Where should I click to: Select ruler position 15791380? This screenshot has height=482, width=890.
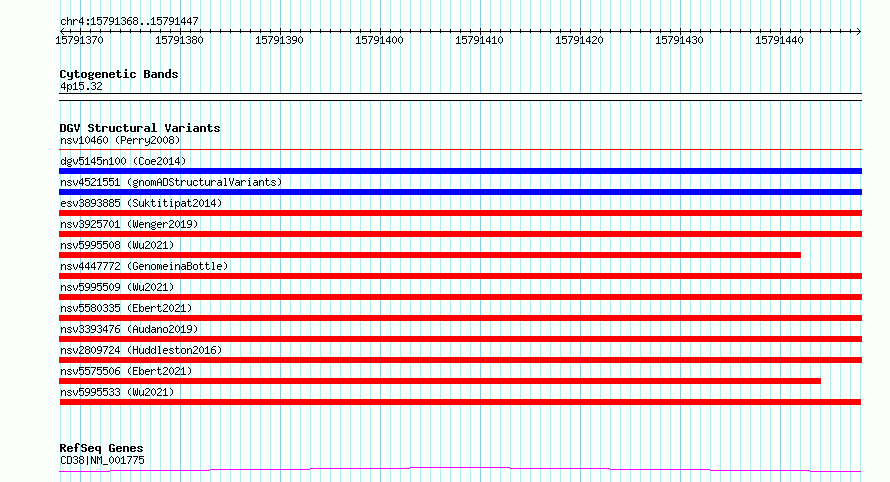tap(179, 40)
